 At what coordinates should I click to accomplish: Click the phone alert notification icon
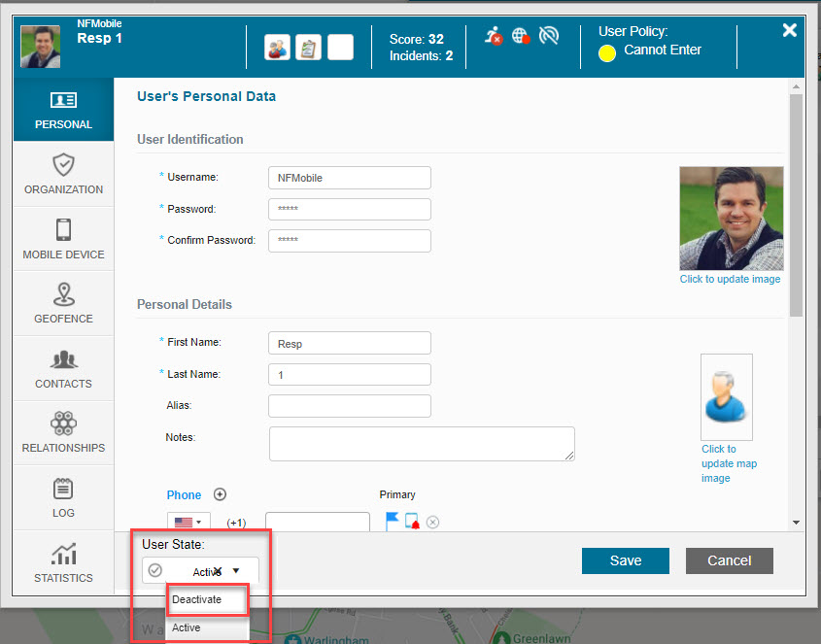(x=412, y=522)
